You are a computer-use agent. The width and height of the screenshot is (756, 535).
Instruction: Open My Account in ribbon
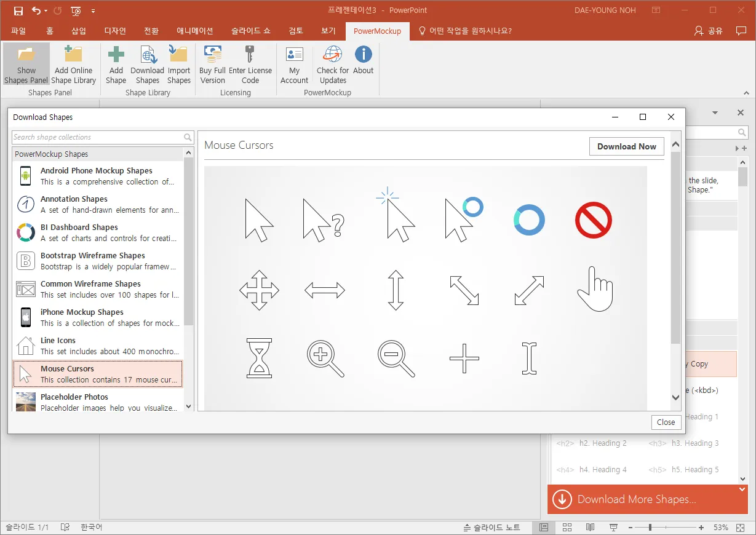[294, 55]
